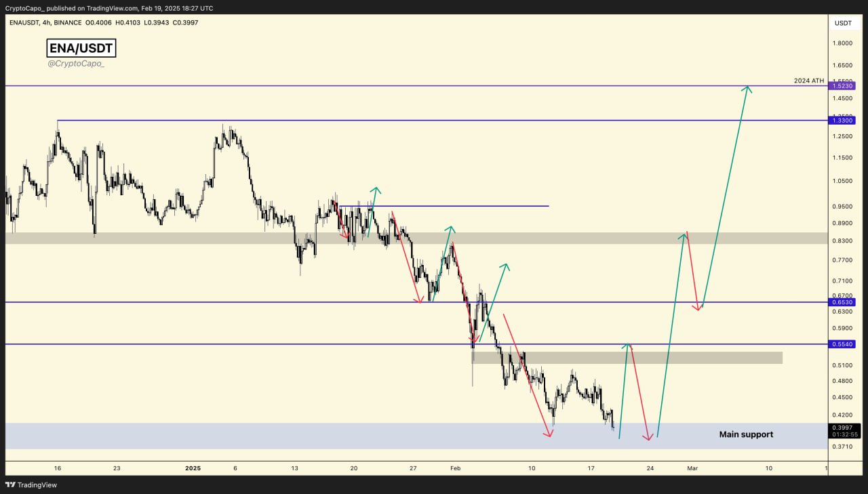Click the 0.5540 price level tag
Viewport: 868px width, 494px height.
[x=842, y=344]
